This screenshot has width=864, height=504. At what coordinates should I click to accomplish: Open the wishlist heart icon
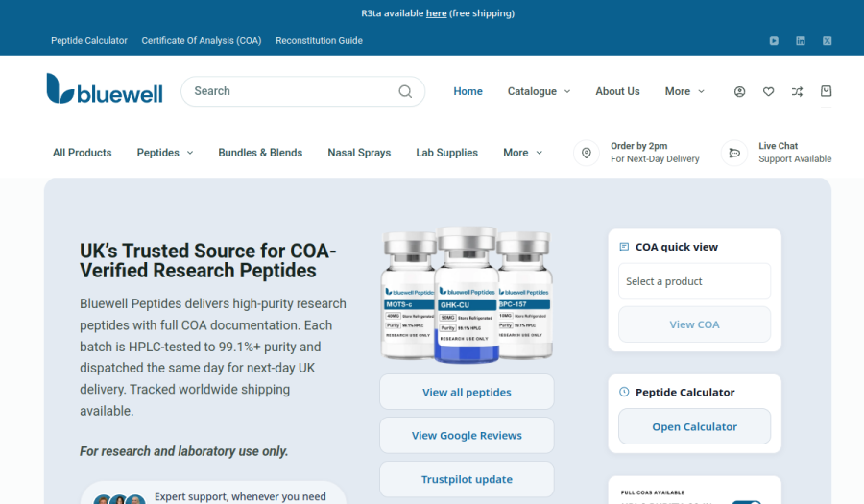pyautogui.click(x=768, y=91)
